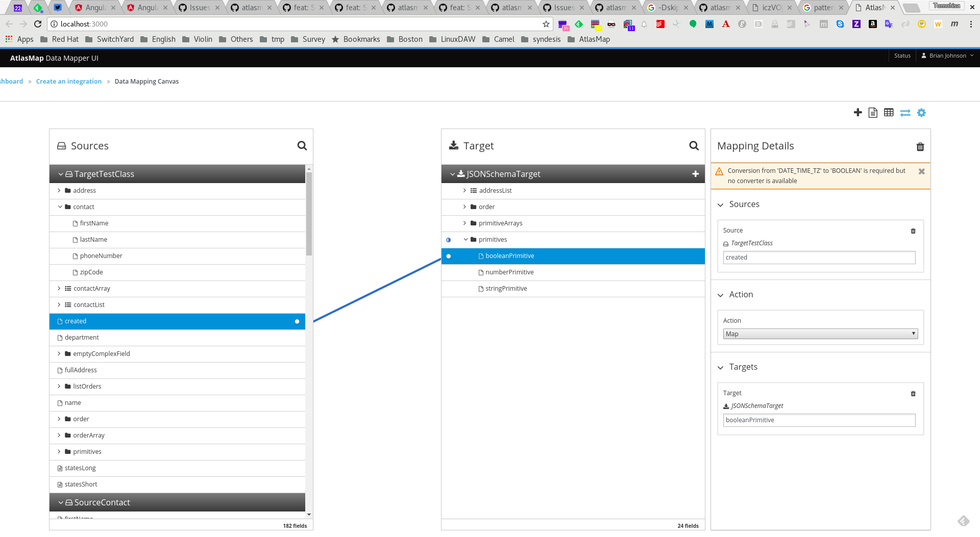Select fullAddress source field
The image size is (980, 537).
coord(177,370)
